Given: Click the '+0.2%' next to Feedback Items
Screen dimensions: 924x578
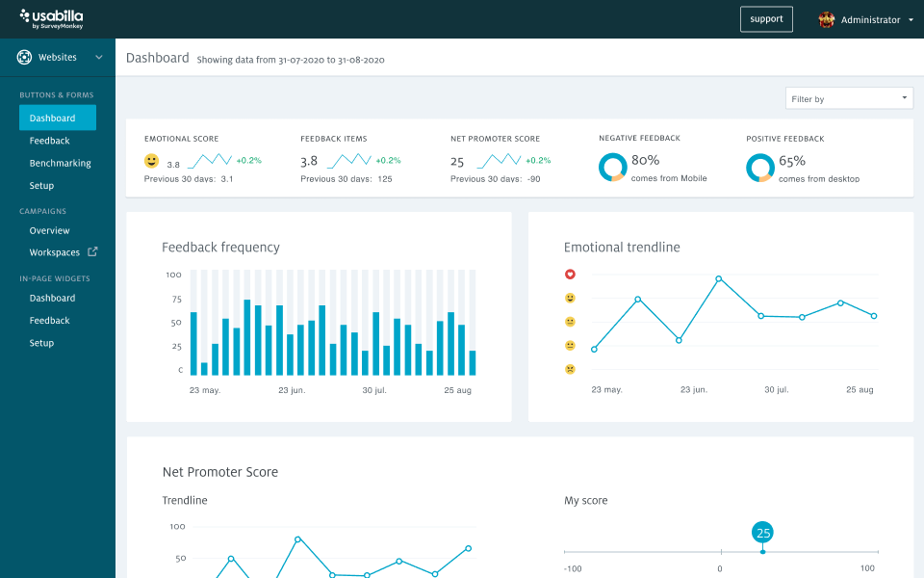Looking at the screenshot, I should pos(388,161).
